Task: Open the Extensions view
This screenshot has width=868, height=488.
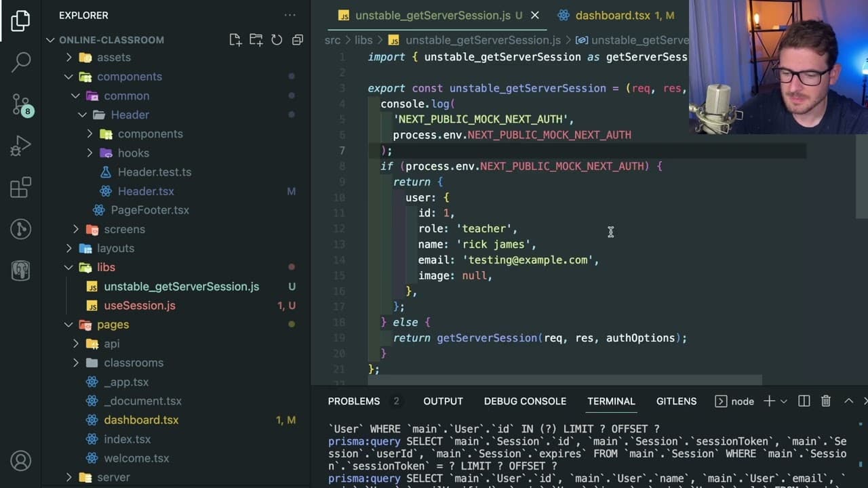Action: point(21,187)
